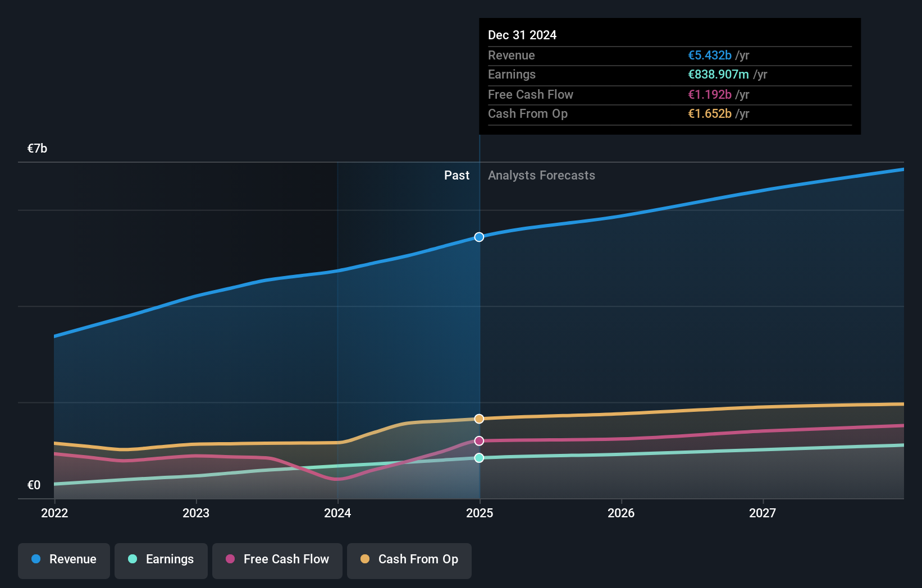
Task: Select the Analysts Forecasts section
Action: point(541,175)
